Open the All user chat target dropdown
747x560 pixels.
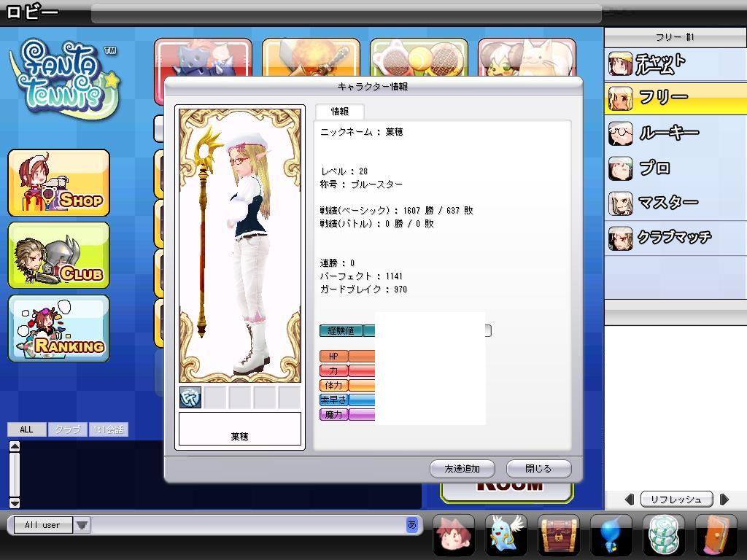[x=82, y=525]
